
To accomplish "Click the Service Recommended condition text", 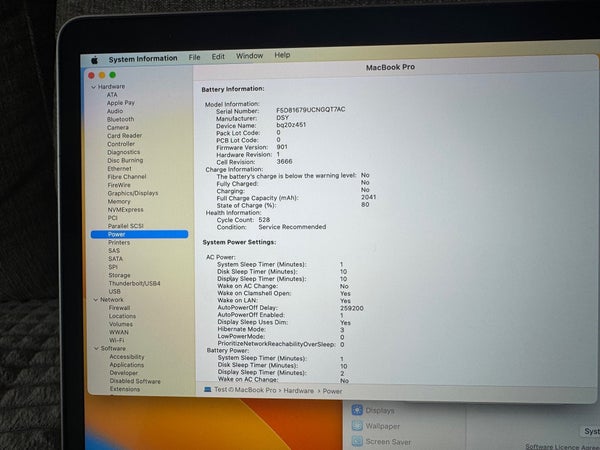I will tap(292, 227).
